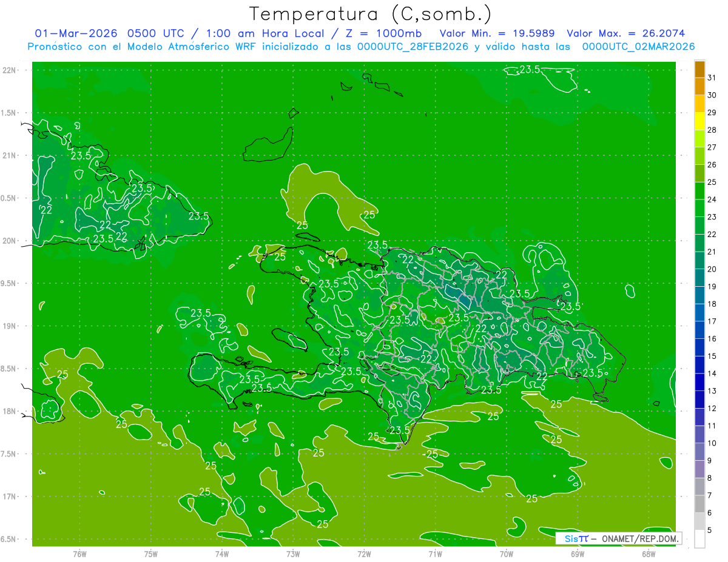Click longitude axis label "71W"

(x=435, y=554)
